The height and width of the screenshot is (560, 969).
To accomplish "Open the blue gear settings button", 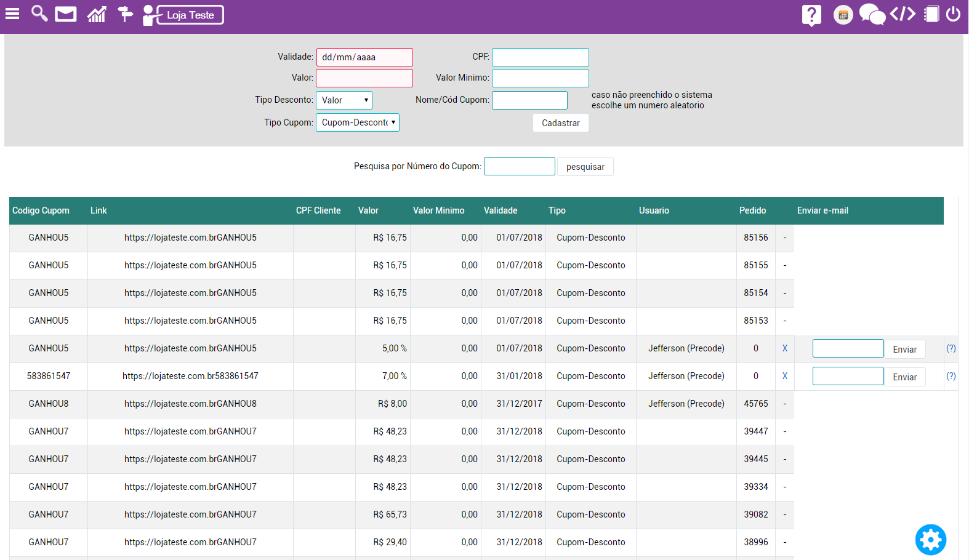I will [x=931, y=540].
